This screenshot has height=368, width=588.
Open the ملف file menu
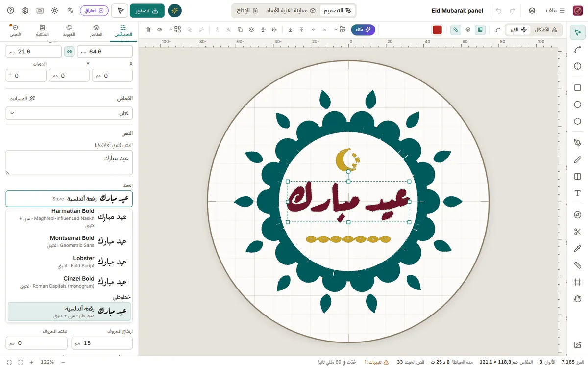point(555,10)
